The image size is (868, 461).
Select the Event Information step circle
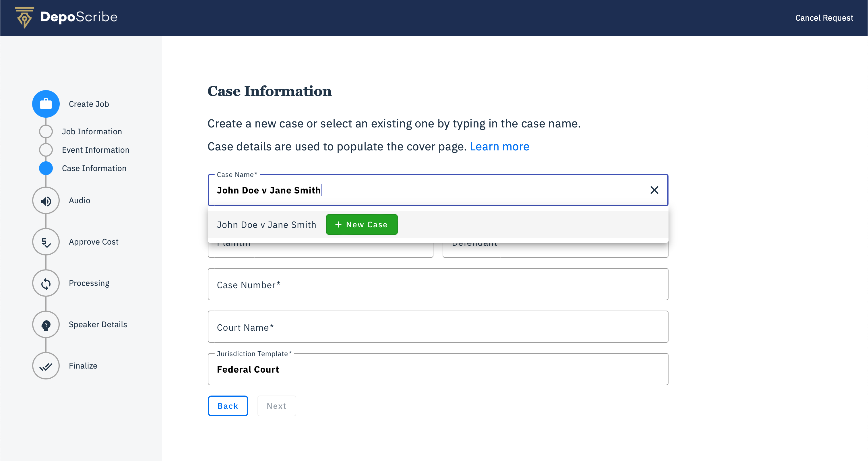(46, 150)
